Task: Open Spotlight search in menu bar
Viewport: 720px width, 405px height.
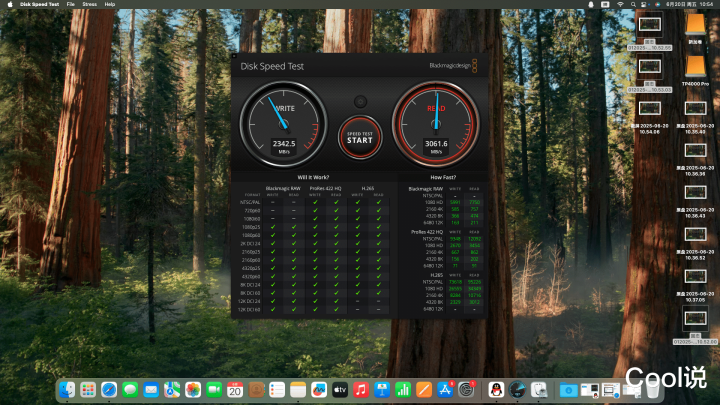Action: 633,4
